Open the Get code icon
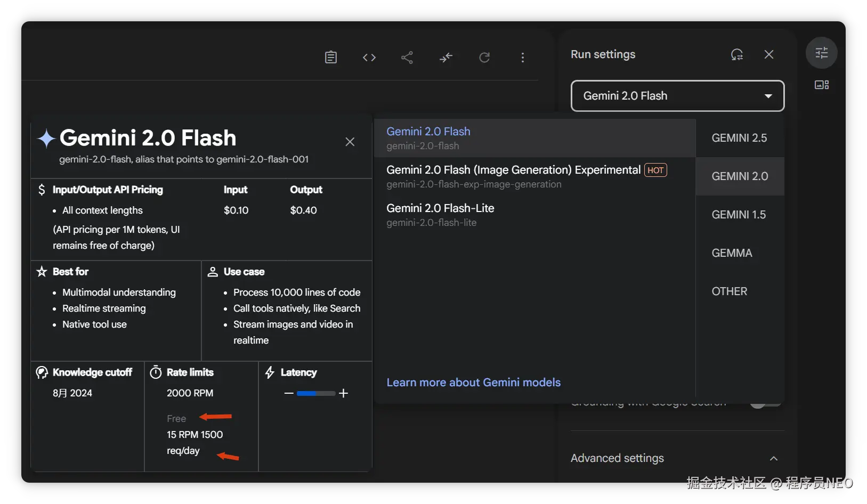 pos(369,57)
